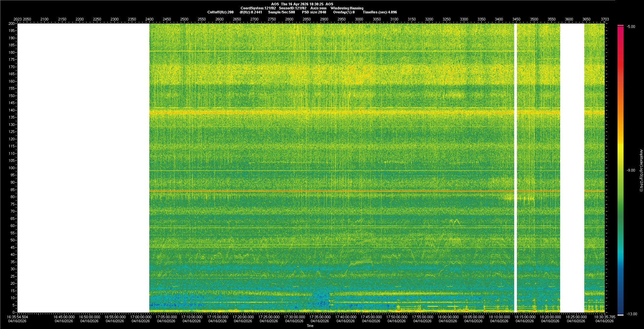Click the red top of the amplitude colorbar
The image size is (644, 329).
click(x=621, y=29)
